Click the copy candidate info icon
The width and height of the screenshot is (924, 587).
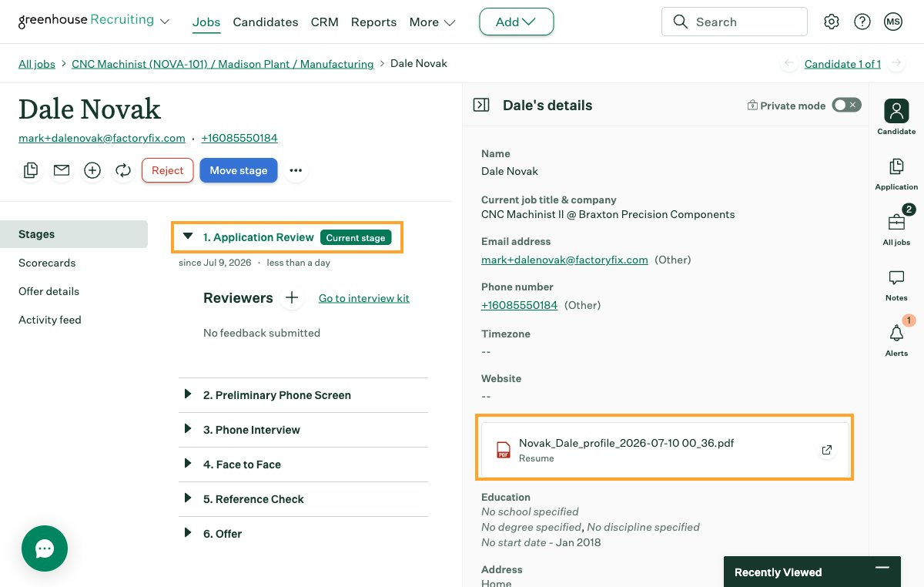(x=31, y=170)
